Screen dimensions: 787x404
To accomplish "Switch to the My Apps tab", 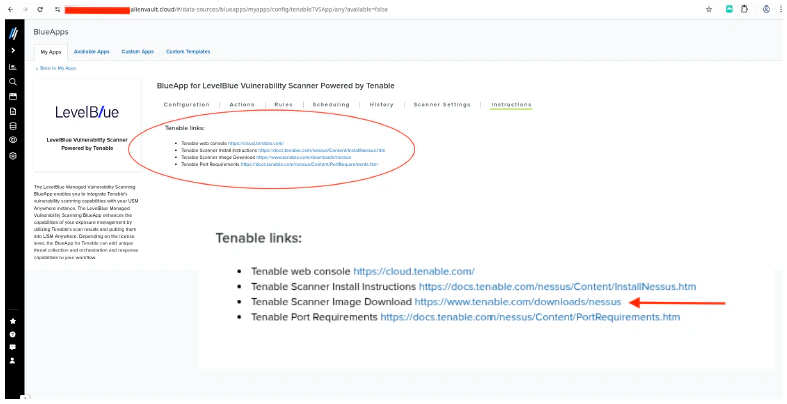I will coord(51,52).
